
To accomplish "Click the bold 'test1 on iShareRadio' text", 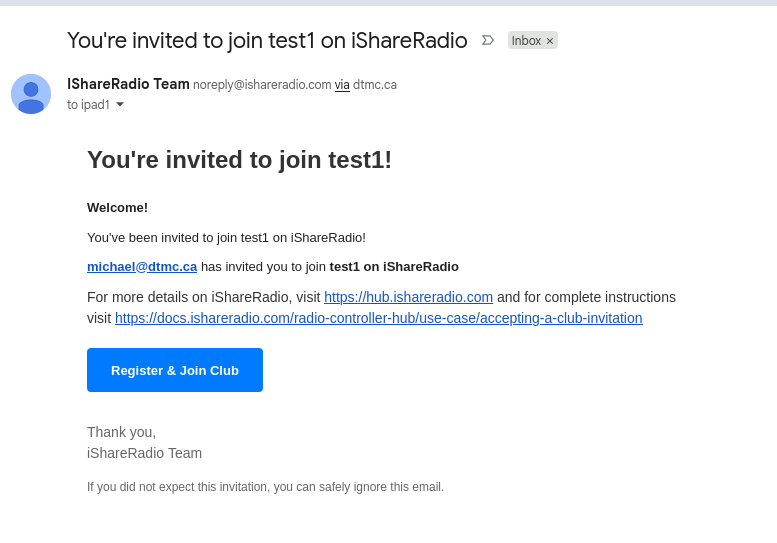I will (x=394, y=266).
